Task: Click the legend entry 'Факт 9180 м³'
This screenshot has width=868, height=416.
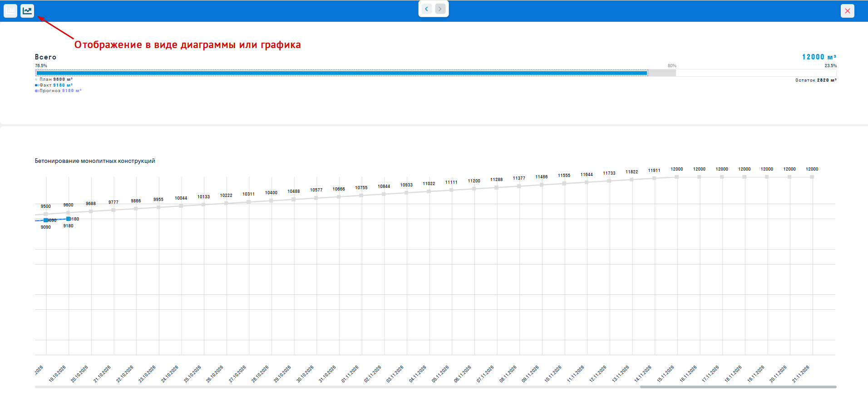Action: (54, 85)
